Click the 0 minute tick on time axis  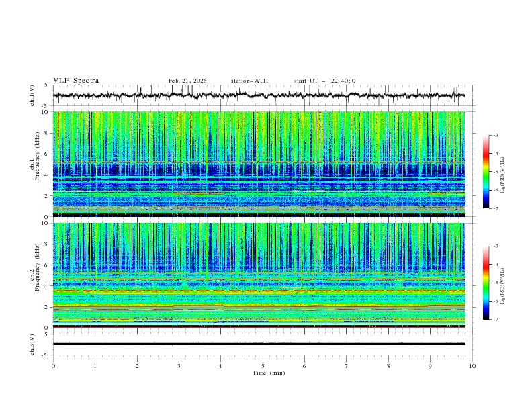click(53, 365)
